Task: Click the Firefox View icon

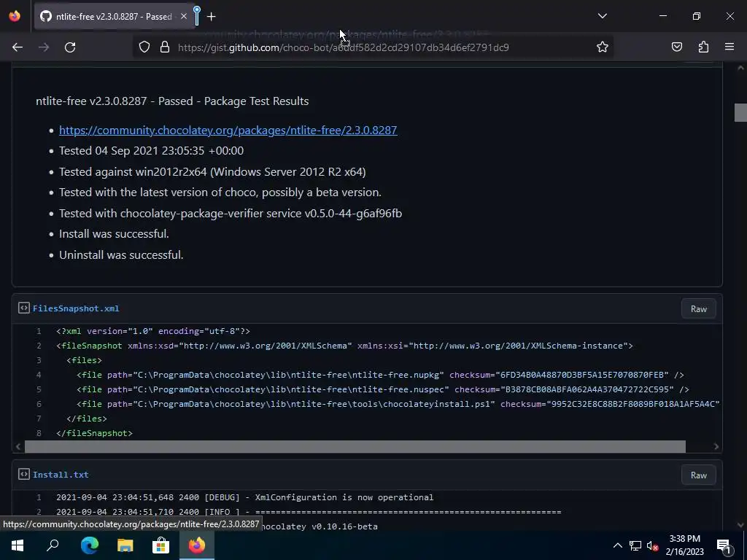Action: [x=15, y=16]
